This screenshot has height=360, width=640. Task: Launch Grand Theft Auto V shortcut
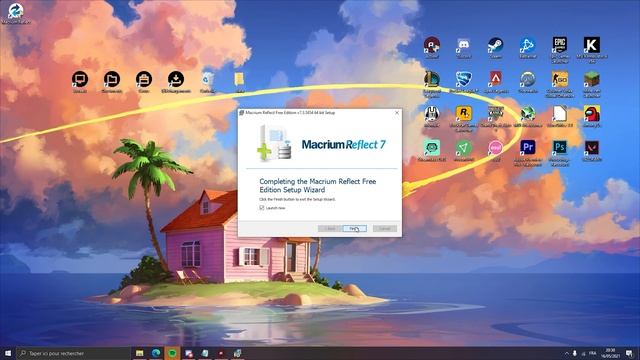click(496, 118)
